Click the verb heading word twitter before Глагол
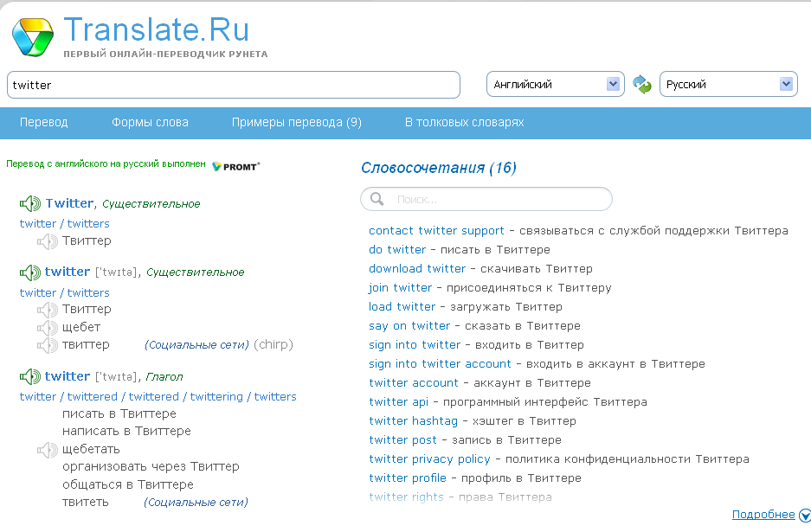 click(x=68, y=376)
